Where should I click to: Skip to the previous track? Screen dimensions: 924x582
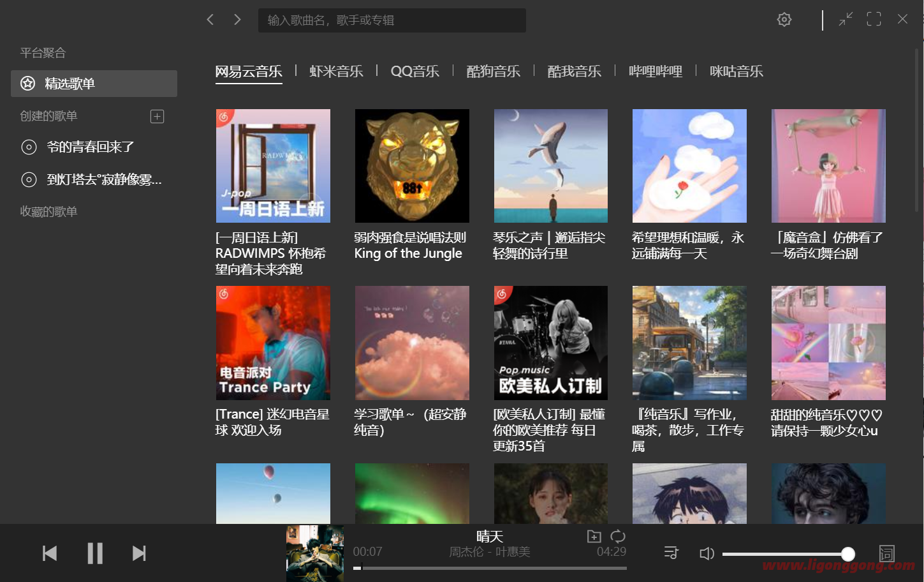(x=50, y=553)
